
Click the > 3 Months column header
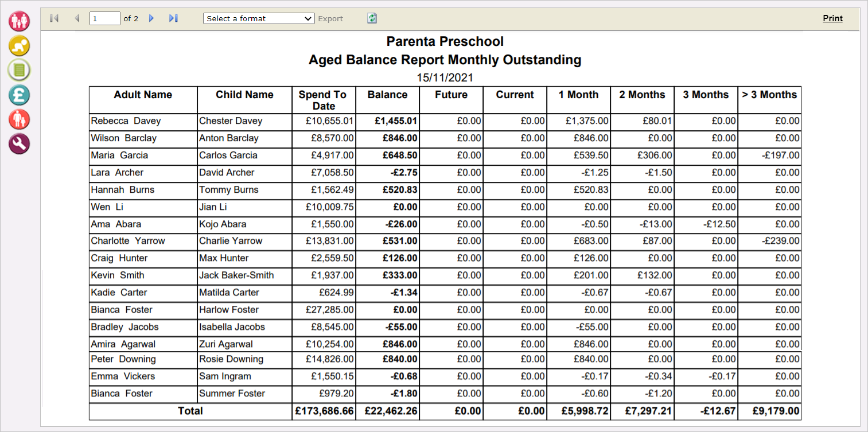[x=769, y=95]
